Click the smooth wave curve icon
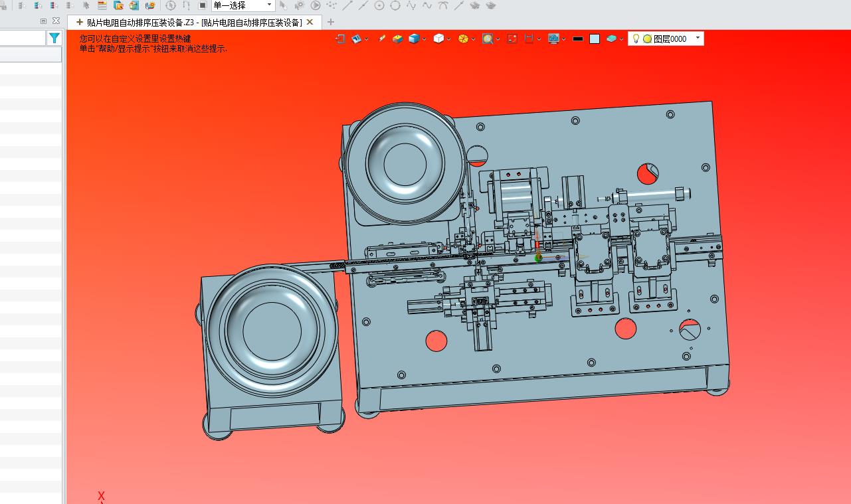Screen dimensions: 851x504 pyautogui.click(x=427, y=5)
